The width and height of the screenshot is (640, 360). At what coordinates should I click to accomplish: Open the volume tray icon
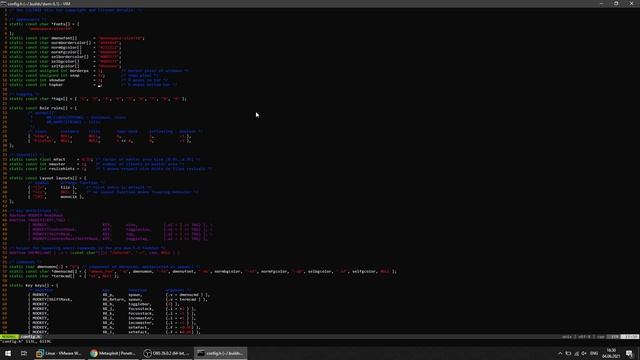pyautogui.click(x=584, y=353)
